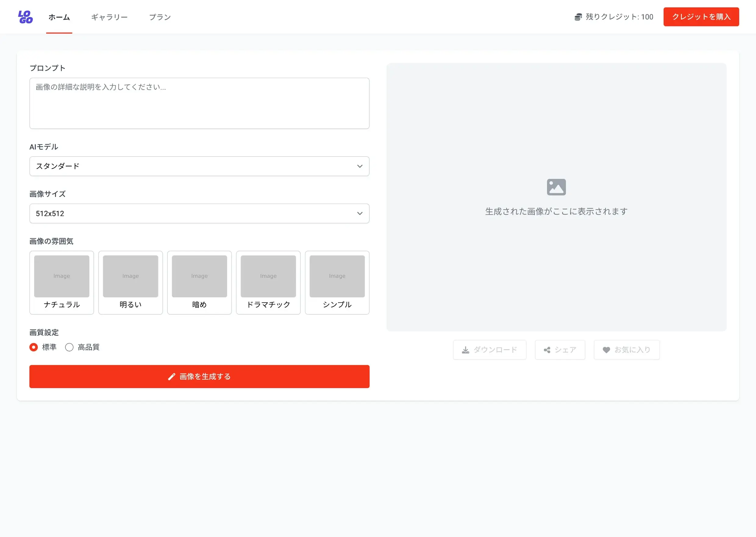Click the download arrow icon
This screenshot has width=756, height=537.
(x=465, y=350)
